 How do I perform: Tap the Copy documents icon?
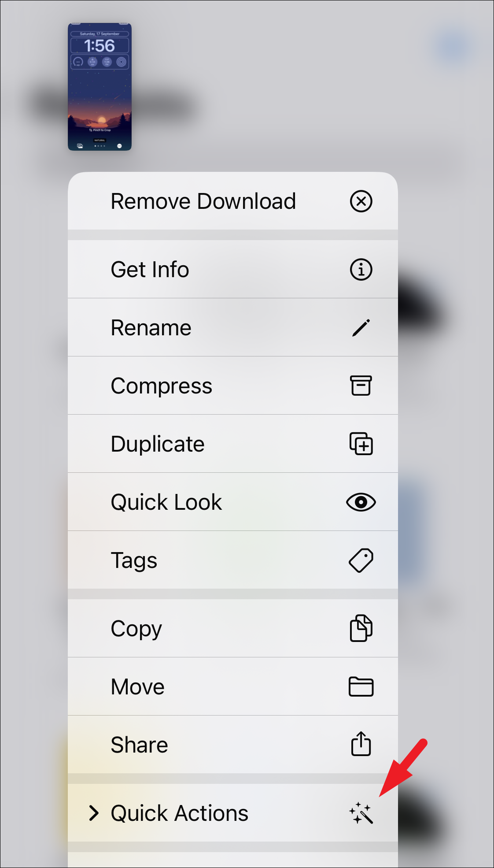click(x=361, y=628)
